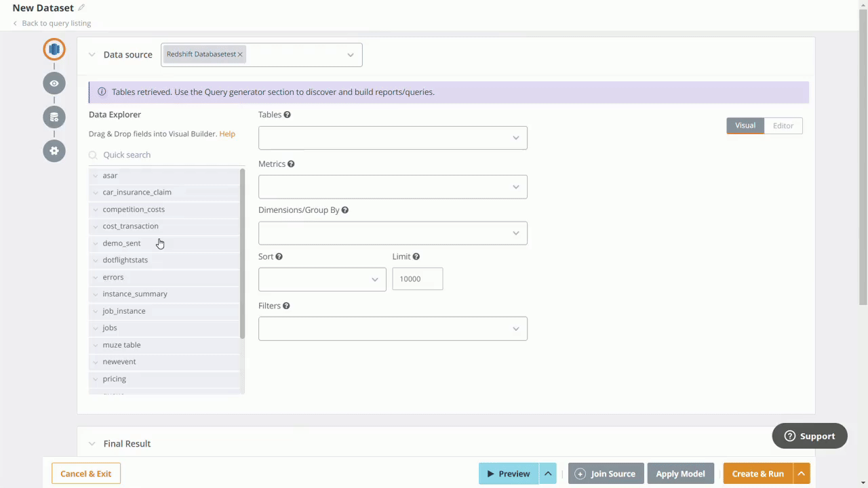Click the help icon beside Metrics

click(x=290, y=163)
